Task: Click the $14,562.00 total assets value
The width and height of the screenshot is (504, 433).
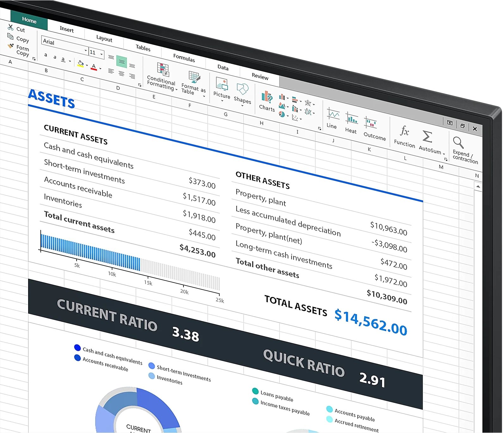Action: point(371,322)
